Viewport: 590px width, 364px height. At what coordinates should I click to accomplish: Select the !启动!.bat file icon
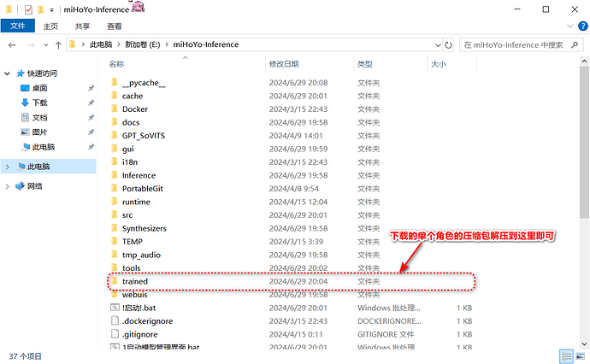point(115,308)
